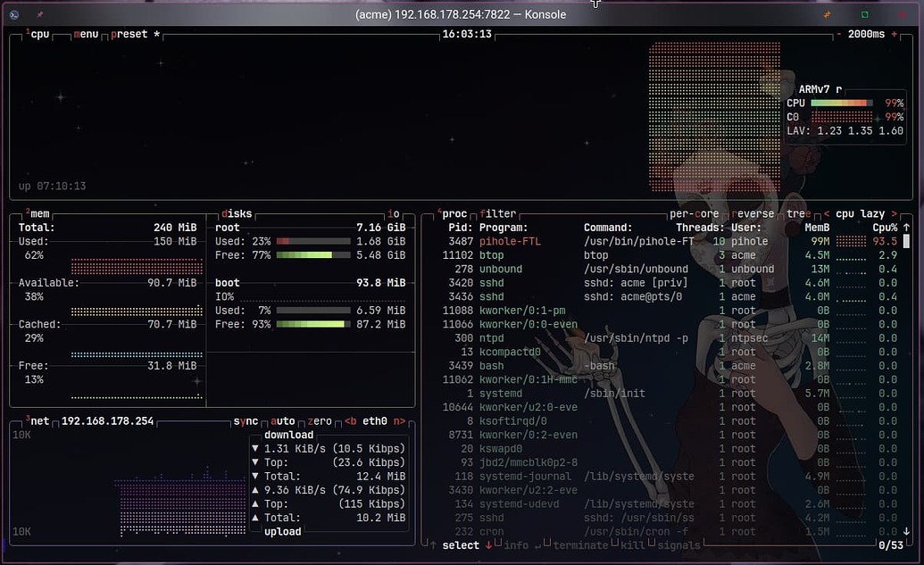The height and width of the screenshot is (565, 924).
Task: Sync the download and upload graph scales
Action: point(247,420)
